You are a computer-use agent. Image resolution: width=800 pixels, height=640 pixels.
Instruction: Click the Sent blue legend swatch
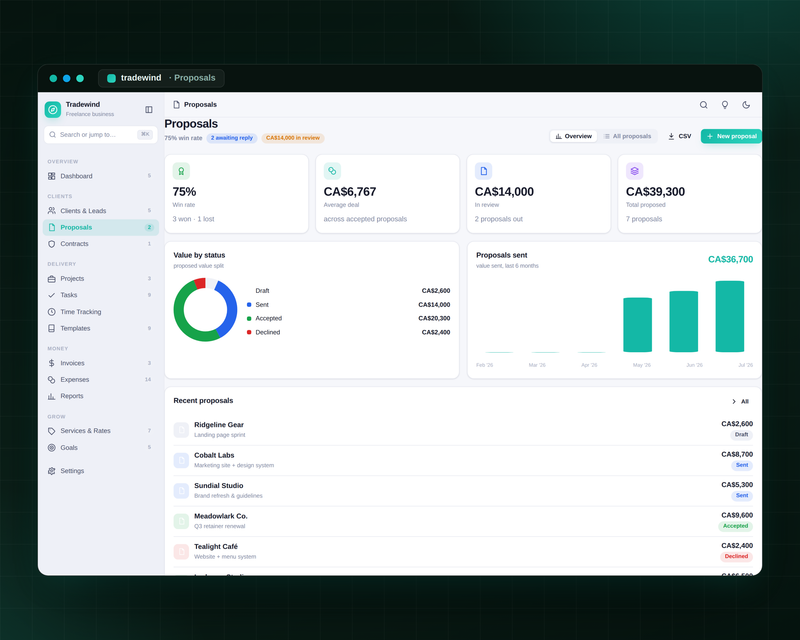coord(249,305)
